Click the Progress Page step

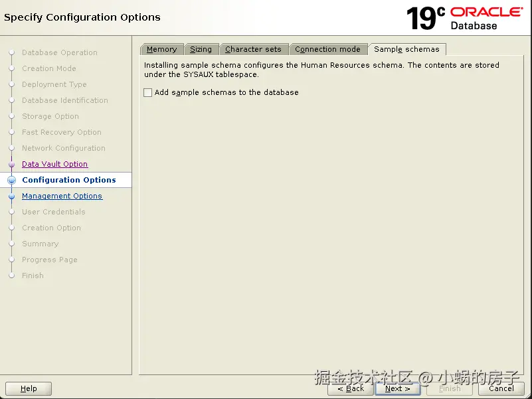50,260
